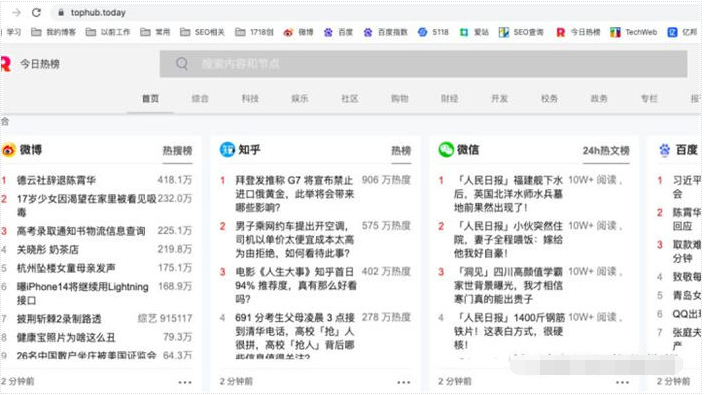Open the 常用 bookmark folder
This screenshot has height=395, width=704.
(155, 32)
